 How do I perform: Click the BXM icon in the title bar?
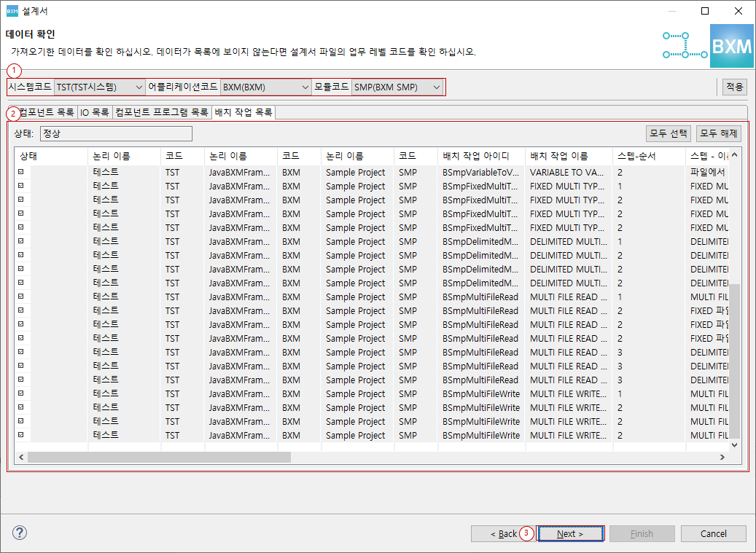pyautogui.click(x=10, y=11)
